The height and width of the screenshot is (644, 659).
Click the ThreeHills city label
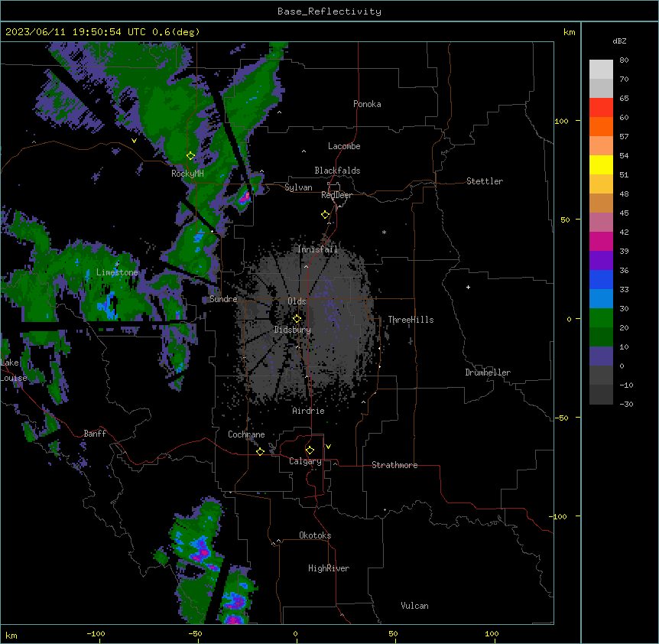(x=411, y=320)
